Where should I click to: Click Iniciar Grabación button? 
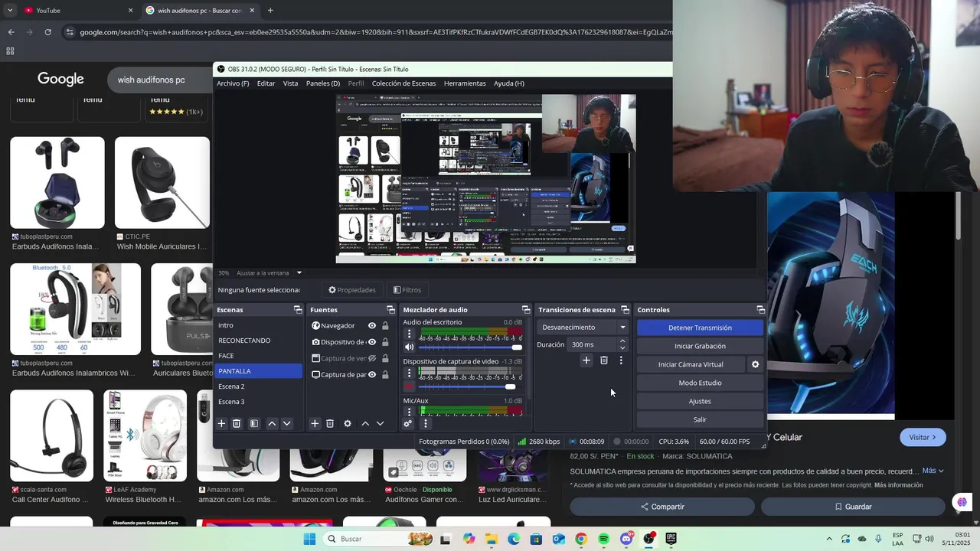point(700,346)
